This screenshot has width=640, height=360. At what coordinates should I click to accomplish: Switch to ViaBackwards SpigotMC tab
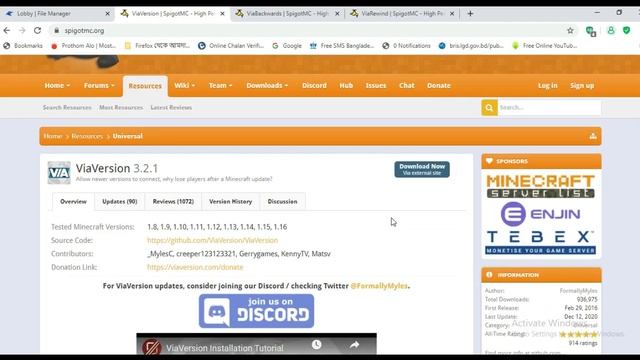pos(286,13)
